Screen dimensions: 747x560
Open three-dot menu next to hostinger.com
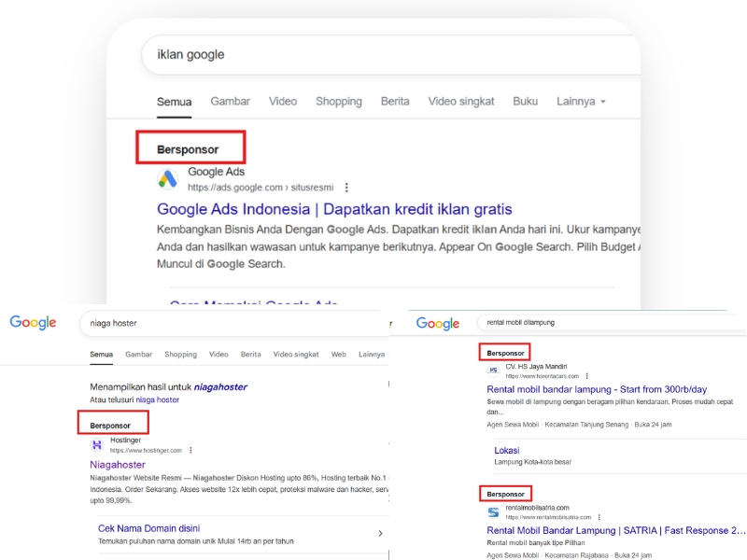click(191, 450)
